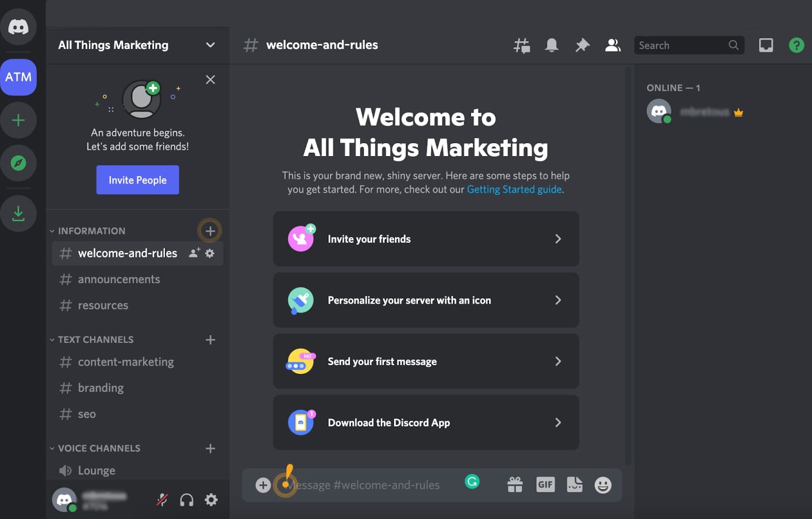
Task: Click the gift icon in message bar
Action: 515,485
